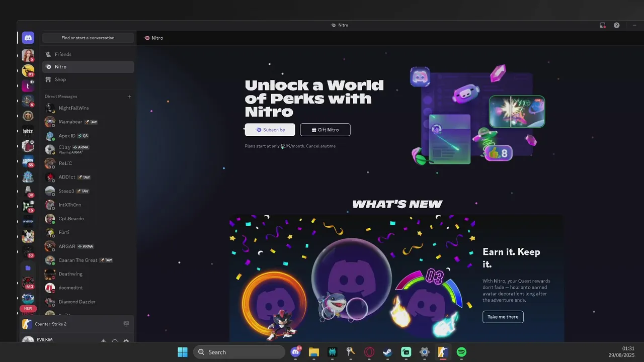Open server with red-haired woman avatar
This screenshot has width=644, height=362.
click(x=28, y=55)
